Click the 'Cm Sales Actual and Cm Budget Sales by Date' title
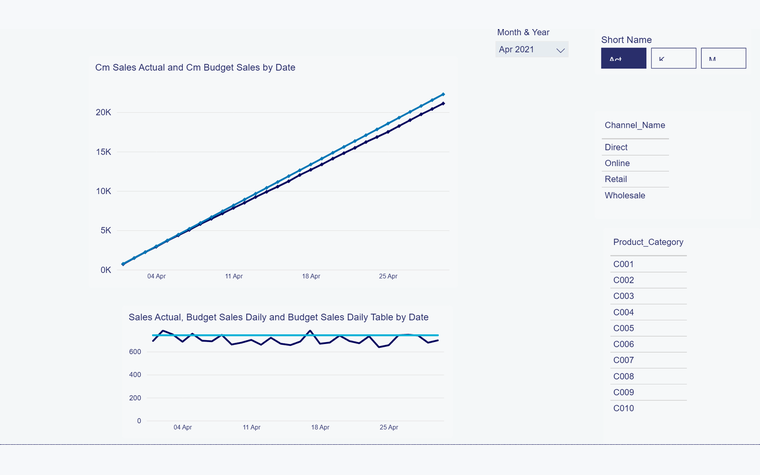Screen dimensions: 760x475 [x=195, y=67]
